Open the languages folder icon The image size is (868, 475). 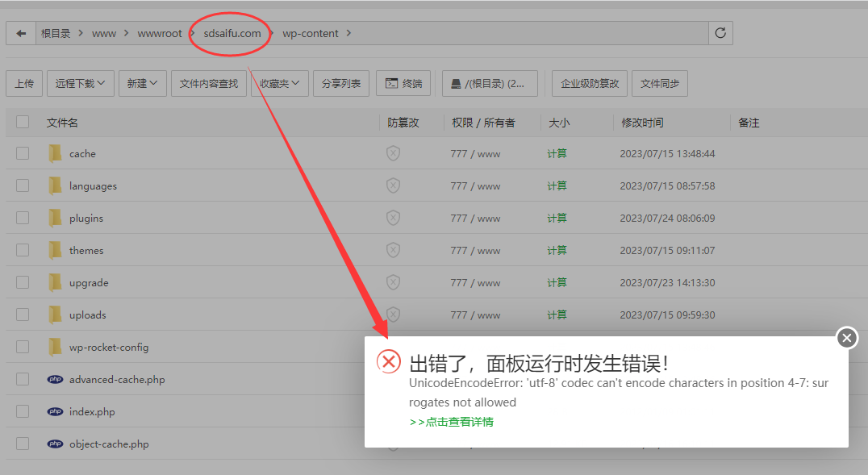point(55,185)
